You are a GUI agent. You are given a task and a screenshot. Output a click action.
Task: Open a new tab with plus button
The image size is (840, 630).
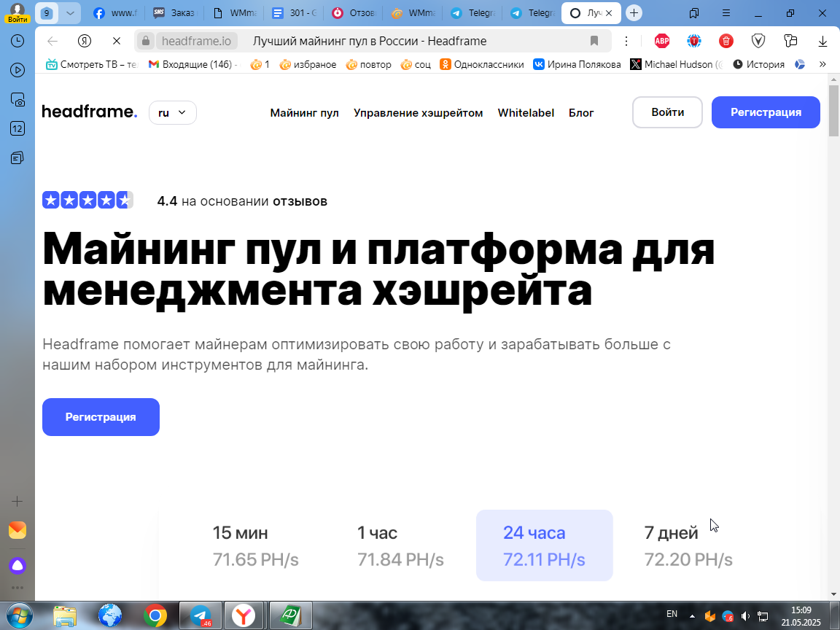click(x=634, y=13)
